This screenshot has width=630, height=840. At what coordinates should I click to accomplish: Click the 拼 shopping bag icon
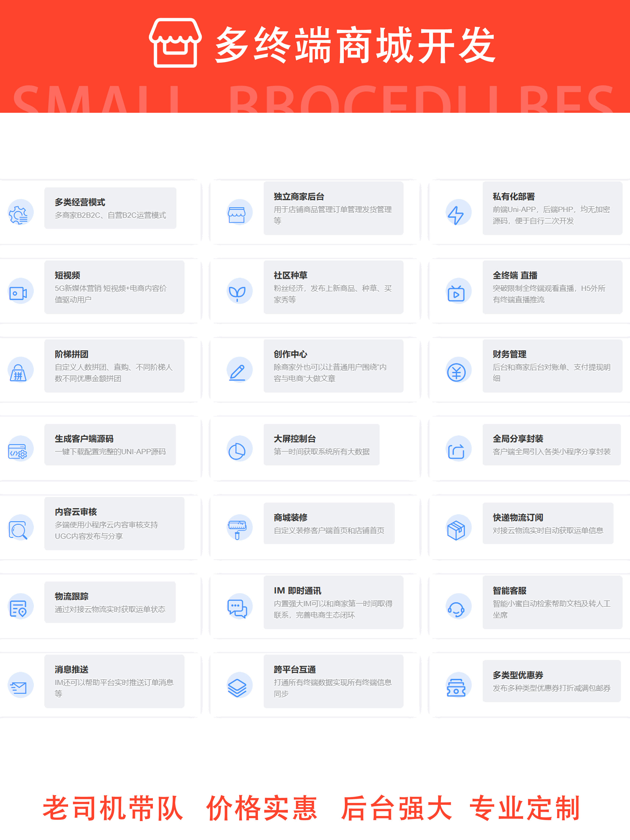(18, 373)
